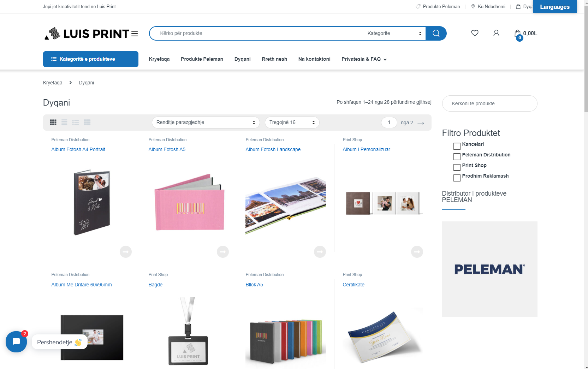Open the Album Fotosh Landscape link
The height and width of the screenshot is (369, 588).
point(273,149)
